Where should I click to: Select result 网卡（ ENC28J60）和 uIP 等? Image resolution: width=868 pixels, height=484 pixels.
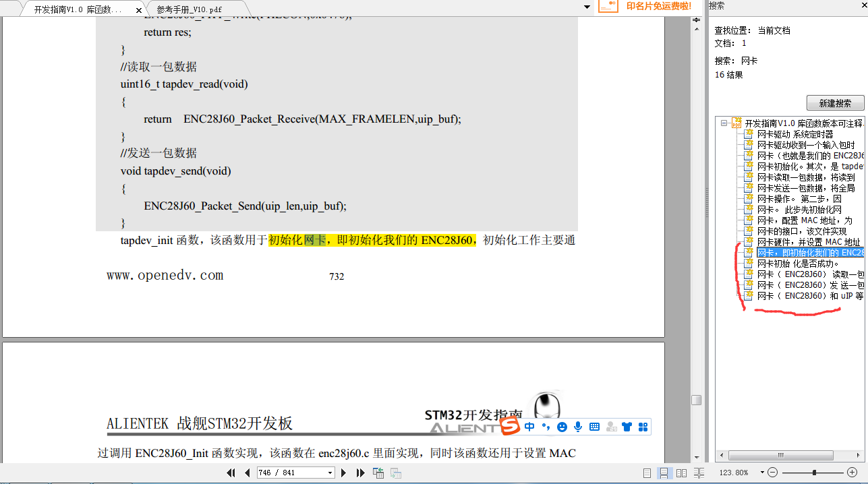[810, 296]
